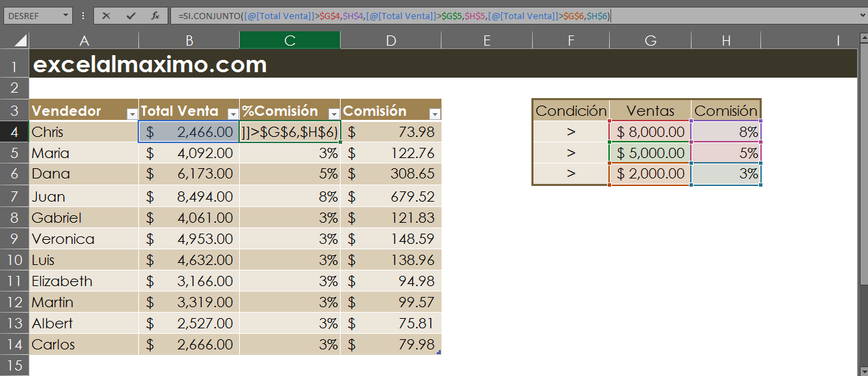Screen dimensions: 868x376
Task: Click the $ 8,000.00 ventas cell
Action: [651, 132]
